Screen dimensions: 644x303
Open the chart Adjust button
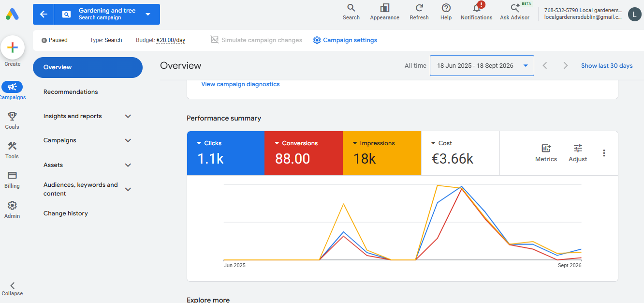(578, 153)
